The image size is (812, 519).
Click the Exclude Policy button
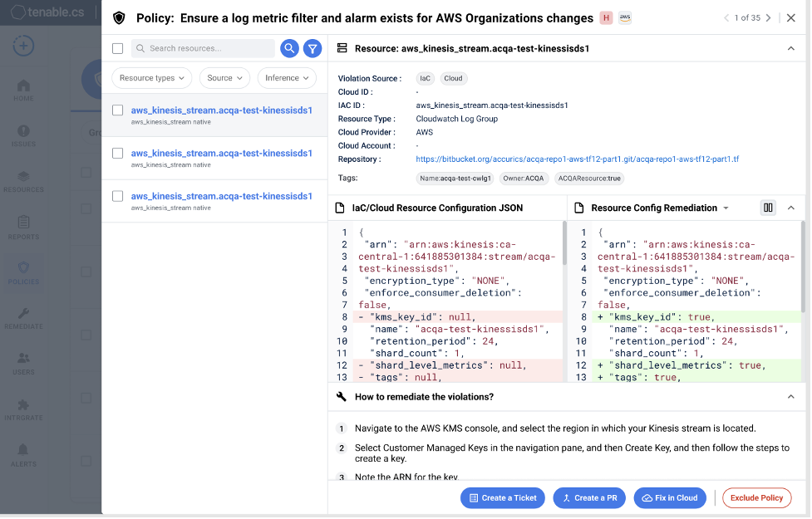pos(756,498)
